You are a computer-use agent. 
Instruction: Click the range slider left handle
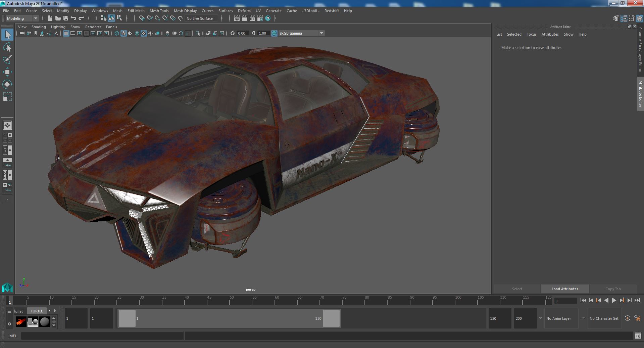tap(127, 318)
